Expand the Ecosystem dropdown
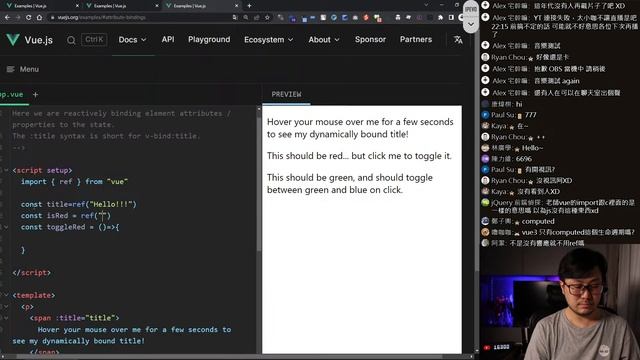The image size is (640, 360). 269,40
